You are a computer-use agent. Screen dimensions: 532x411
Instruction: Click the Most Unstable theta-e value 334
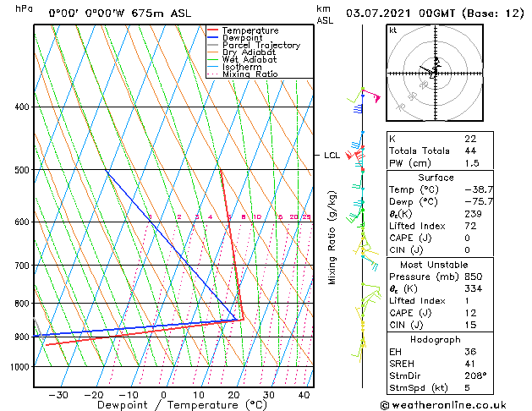(473, 289)
